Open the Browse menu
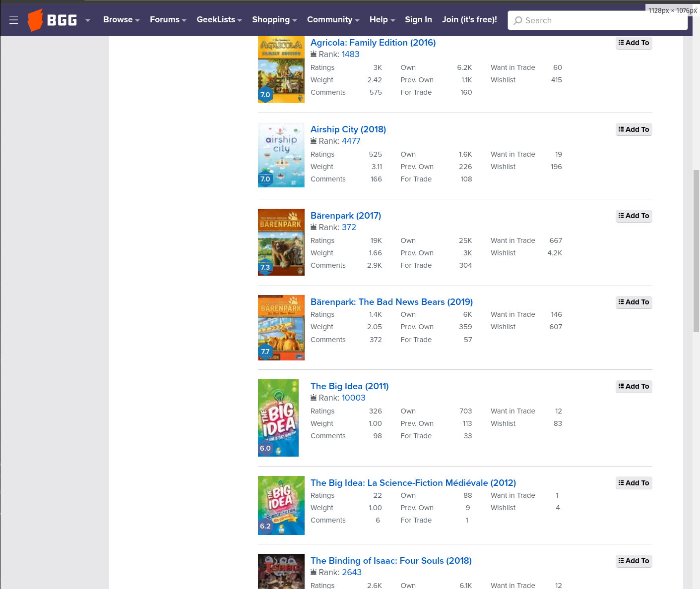 point(121,20)
